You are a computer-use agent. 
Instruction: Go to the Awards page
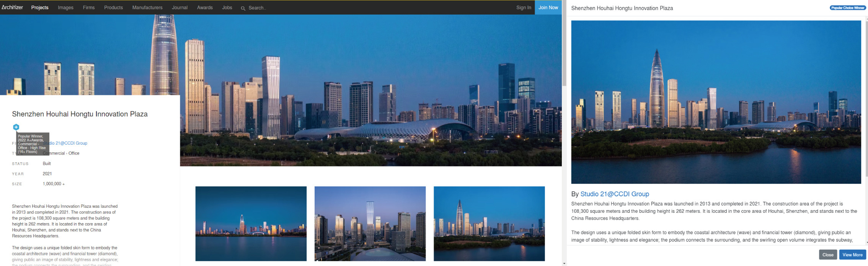205,7
